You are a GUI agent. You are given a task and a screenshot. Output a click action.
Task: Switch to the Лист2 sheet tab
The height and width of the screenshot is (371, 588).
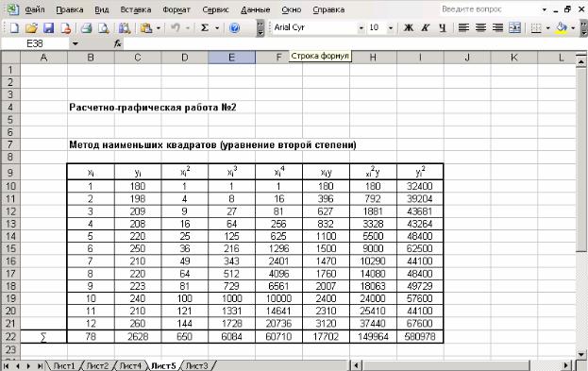(97, 365)
